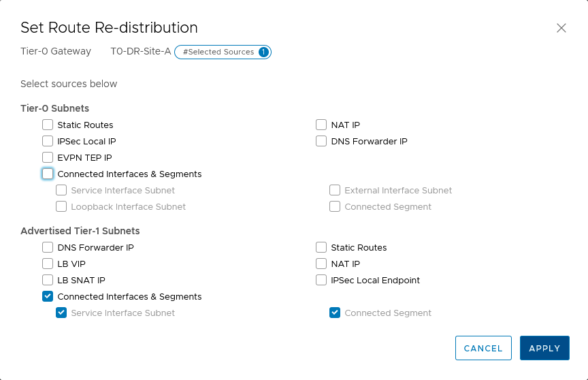Screen dimensions: 588x380
Task: Check Tier-0 IPSec Local IP
Action: click(x=48, y=141)
